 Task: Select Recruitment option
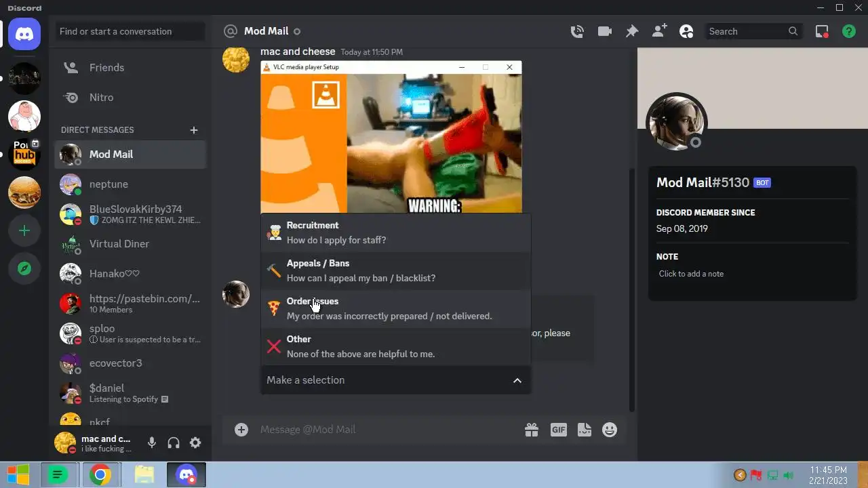pos(395,233)
